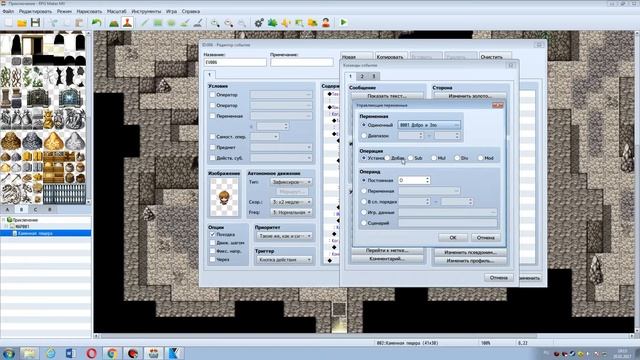Screen dimensions: 640x360
Task: Click the Изменить профиль button
Action: 470,260
